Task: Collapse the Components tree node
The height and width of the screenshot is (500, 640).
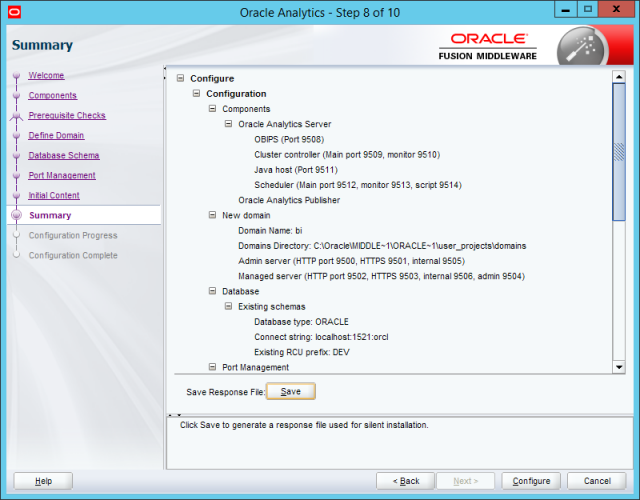Action: pos(212,109)
